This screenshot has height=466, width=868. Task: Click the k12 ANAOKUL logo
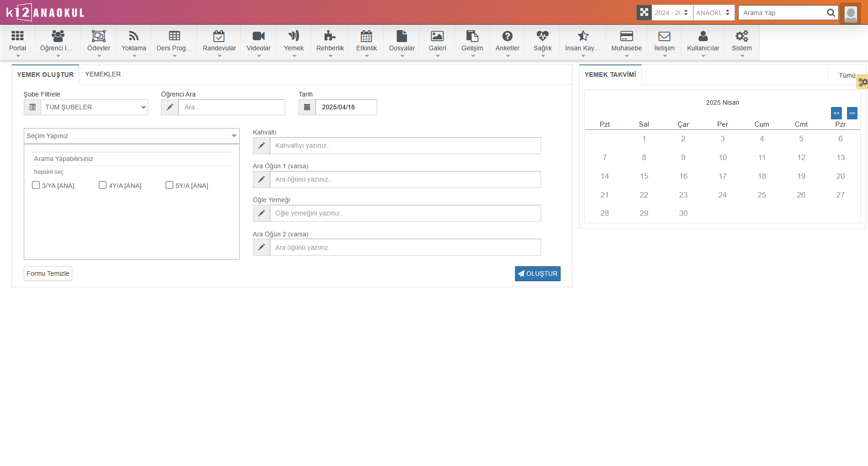pos(45,12)
